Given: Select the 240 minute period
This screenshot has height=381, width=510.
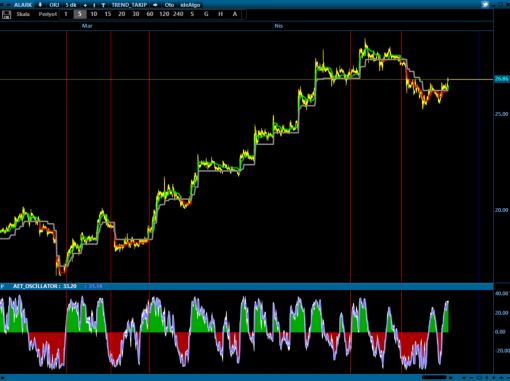Looking at the screenshot, I should tap(178, 14).
